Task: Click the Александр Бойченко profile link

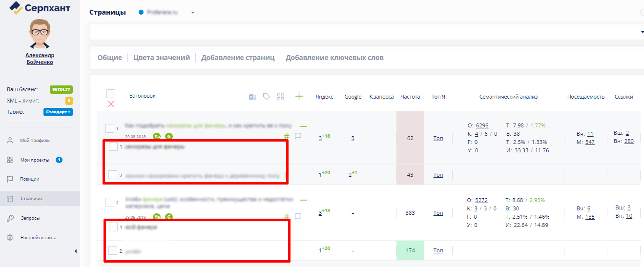Action: (40, 59)
